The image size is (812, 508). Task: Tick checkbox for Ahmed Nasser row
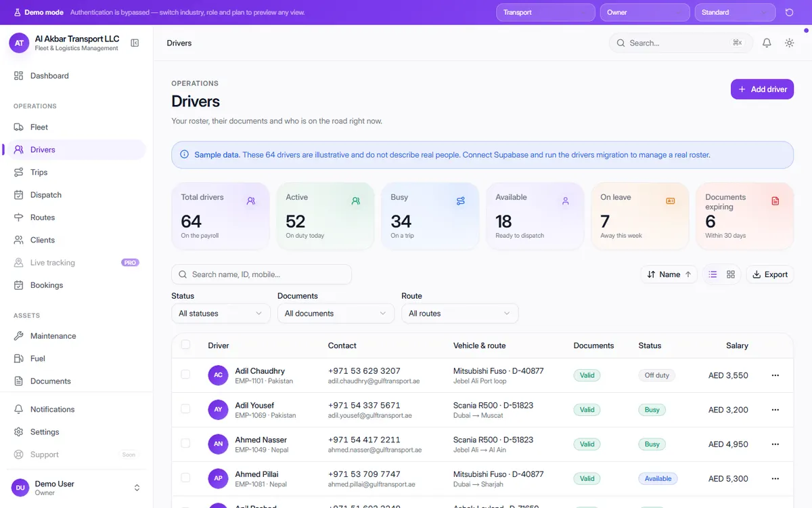coord(185,443)
